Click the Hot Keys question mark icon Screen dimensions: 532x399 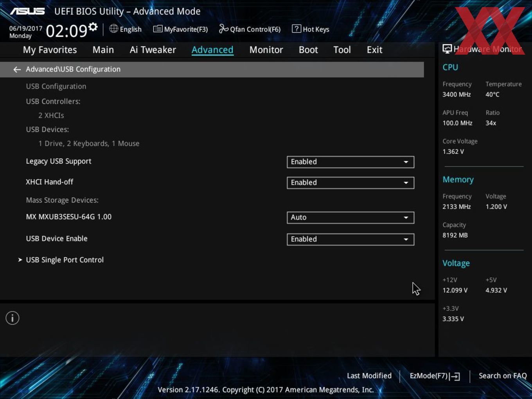point(297,29)
